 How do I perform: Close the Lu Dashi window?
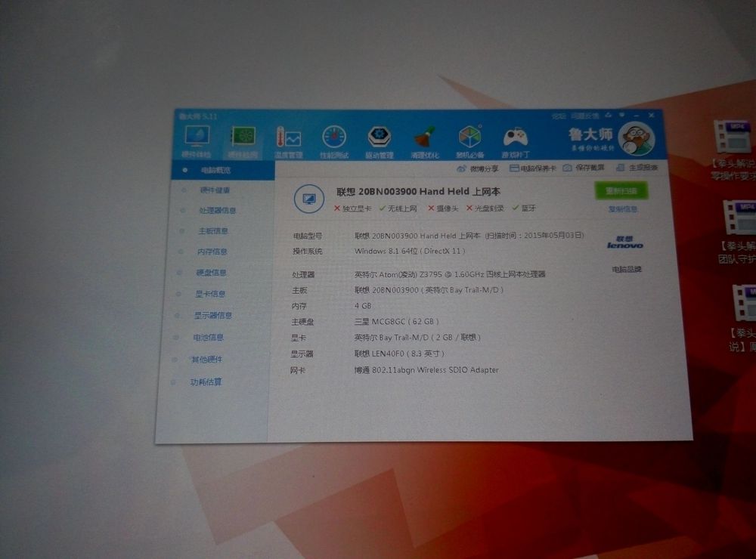652,116
